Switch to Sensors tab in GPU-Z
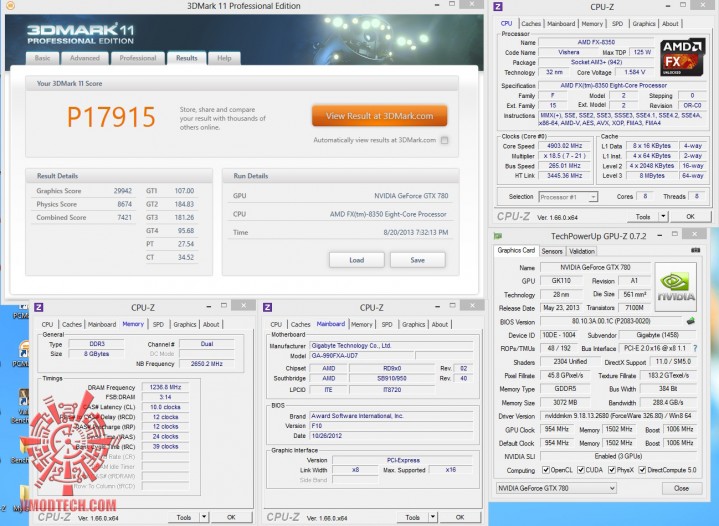The image size is (719, 526). 552,251
